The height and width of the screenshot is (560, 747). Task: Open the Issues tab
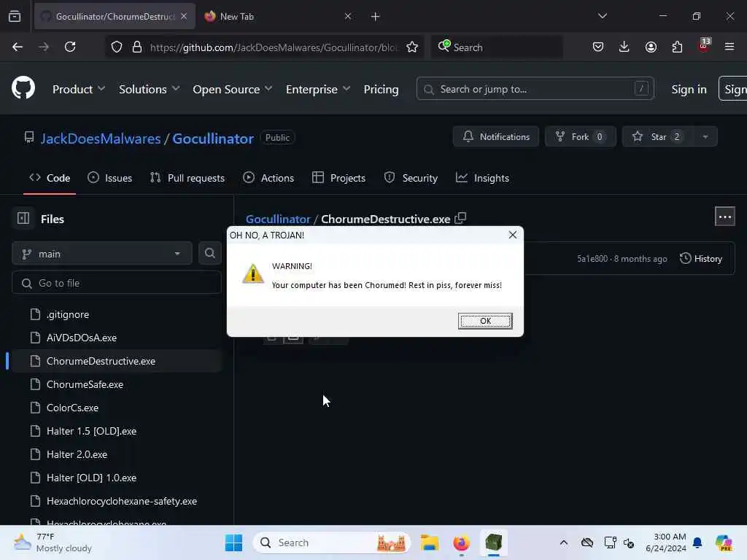point(110,178)
